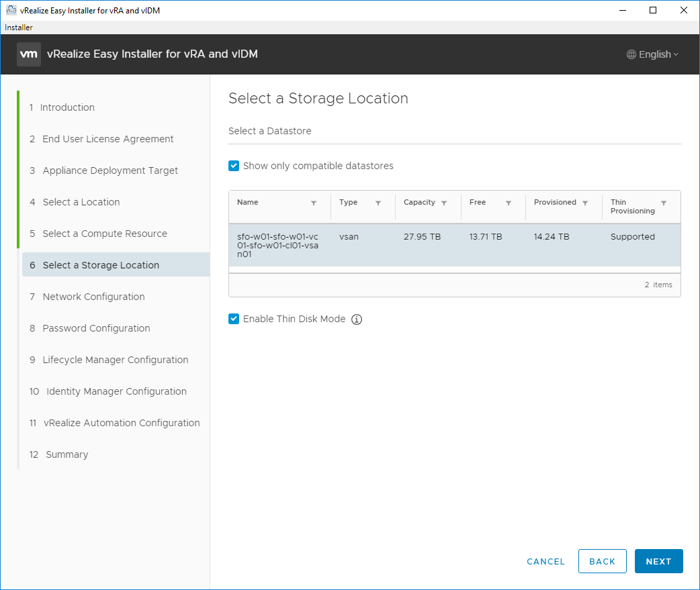The width and height of the screenshot is (700, 590).
Task: Open the Installer menu
Action: 19,28
